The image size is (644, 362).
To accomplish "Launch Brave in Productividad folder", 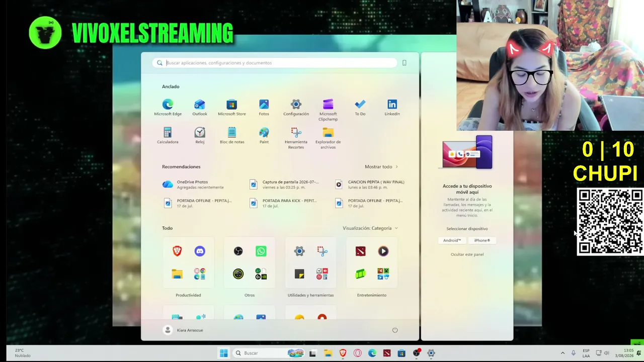I will coord(177,251).
